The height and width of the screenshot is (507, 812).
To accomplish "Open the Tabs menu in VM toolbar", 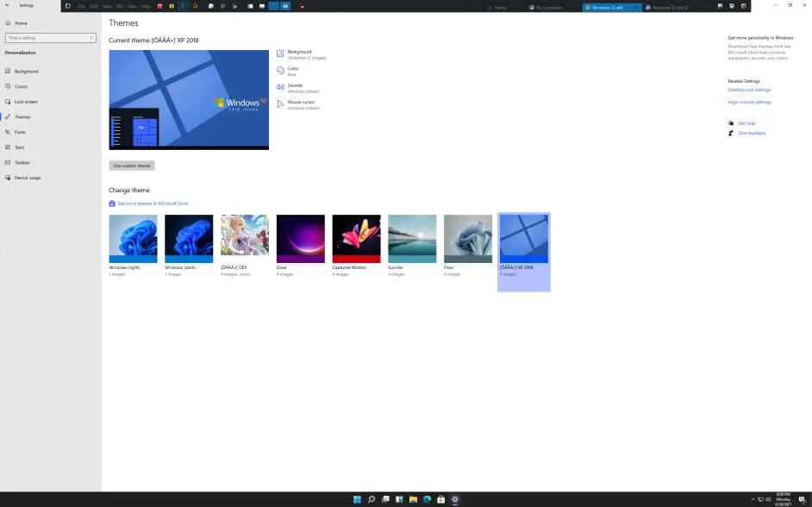I will [132, 6].
